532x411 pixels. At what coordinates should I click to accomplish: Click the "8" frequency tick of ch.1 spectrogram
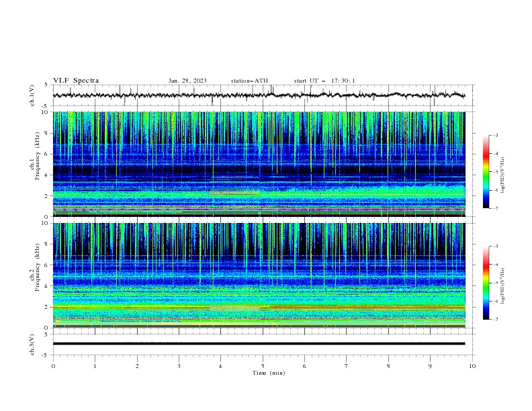(47, 133)
